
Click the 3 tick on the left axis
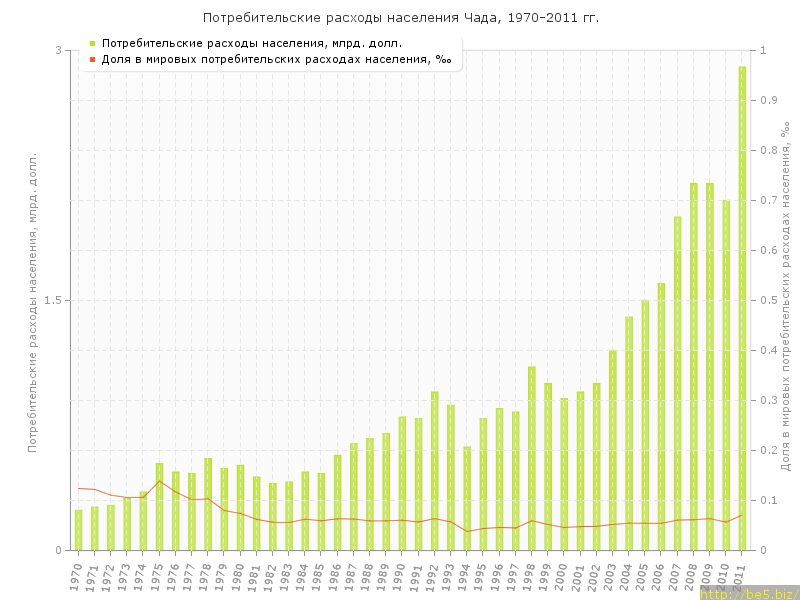pos(58,50)
